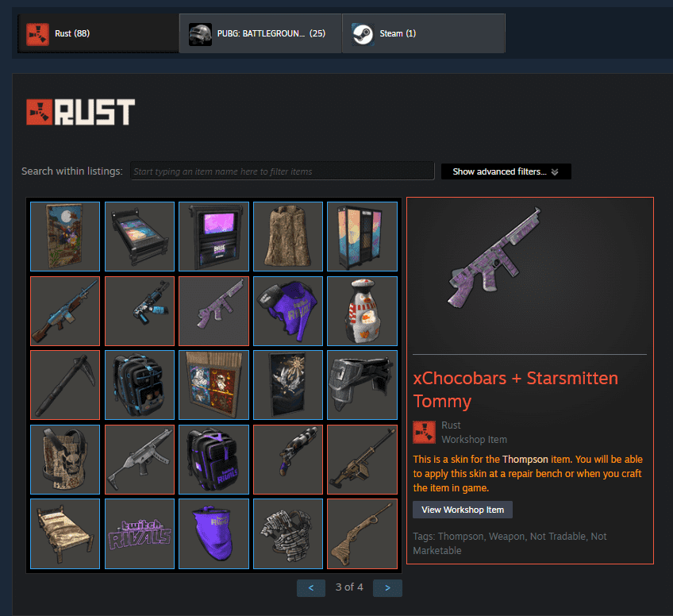
Task: Select the burlap poncho item
Action: [287, 237]
